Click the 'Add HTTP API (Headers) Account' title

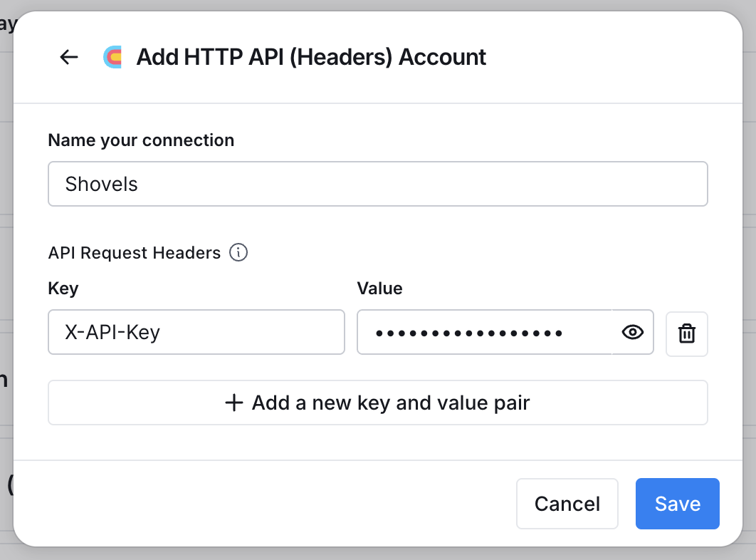point(312,57)
